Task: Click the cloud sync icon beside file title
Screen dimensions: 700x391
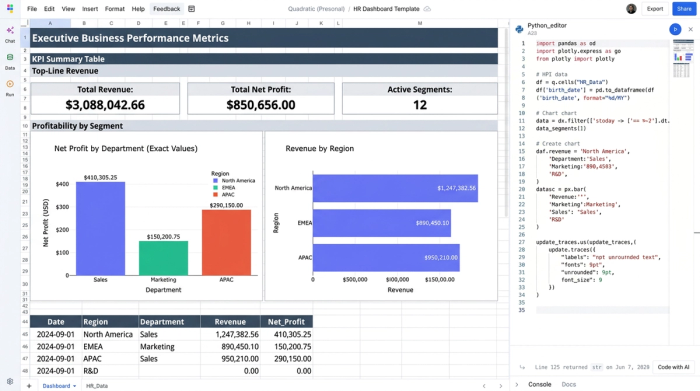Action: [427, 9]
